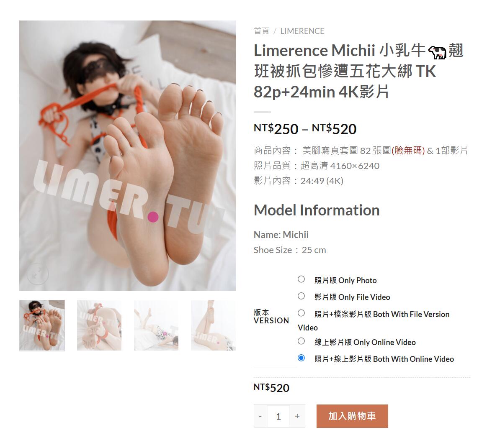This screenshot has width=487, height=448.
Task: Click the quantity input field
Action: click(x=278, y=416)
